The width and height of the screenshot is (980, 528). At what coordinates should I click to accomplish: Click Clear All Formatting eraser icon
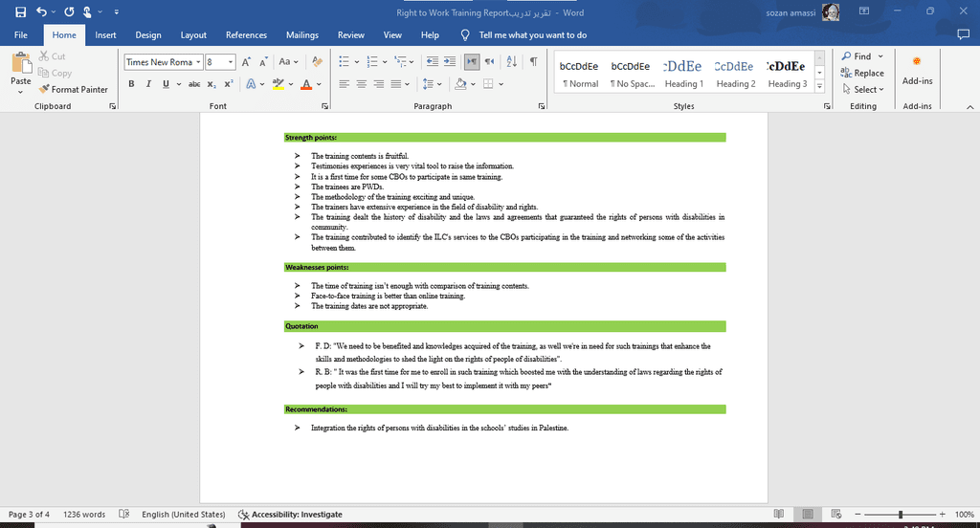coord(318,62)
